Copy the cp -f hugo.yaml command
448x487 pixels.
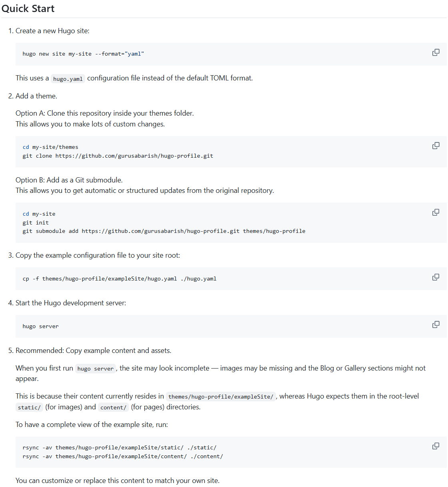coord(436,277)
